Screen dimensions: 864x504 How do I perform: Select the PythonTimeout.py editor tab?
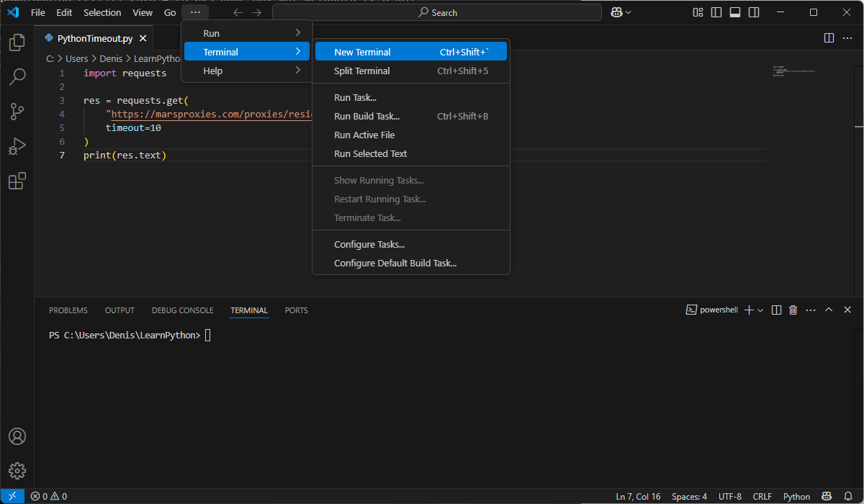[94, 38]
